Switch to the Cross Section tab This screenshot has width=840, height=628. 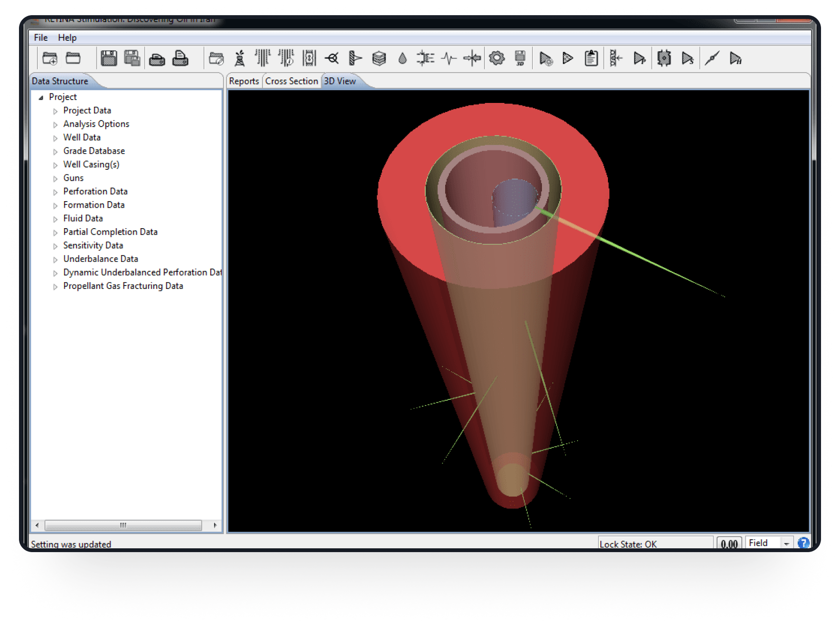pos(291,81)
